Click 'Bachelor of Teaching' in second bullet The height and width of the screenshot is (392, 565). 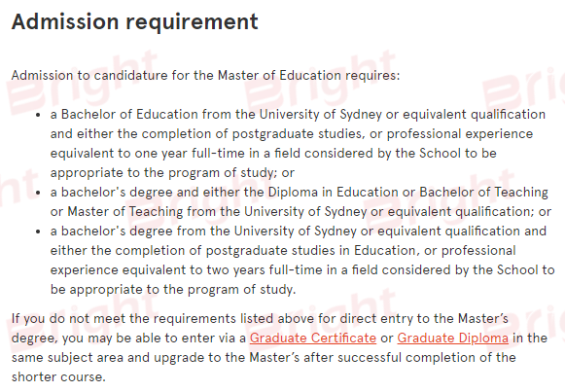tap(483, 193)
